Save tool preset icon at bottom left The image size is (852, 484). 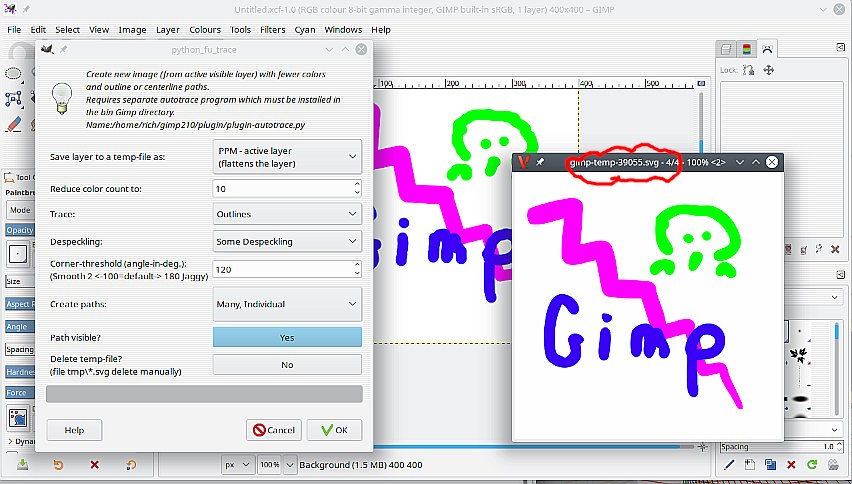(22, 464)
